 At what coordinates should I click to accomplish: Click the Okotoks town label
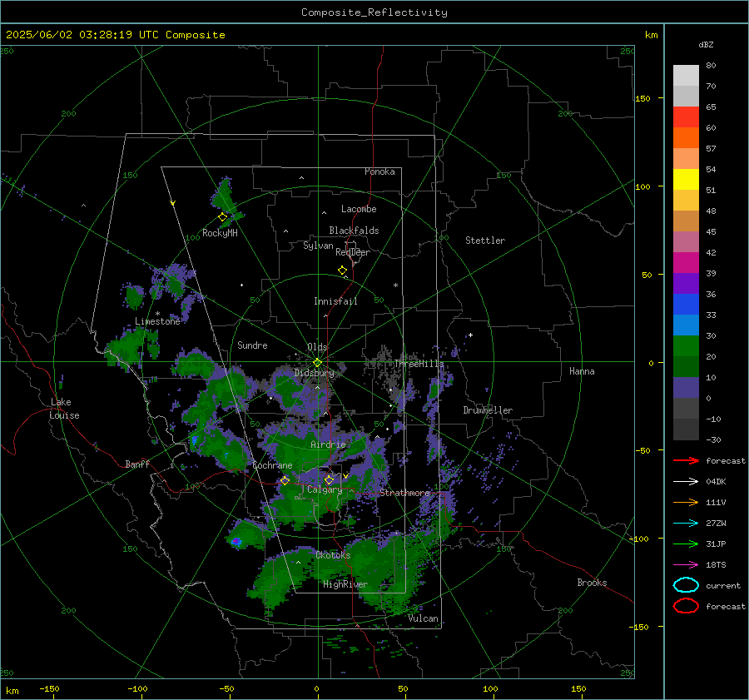333,554
